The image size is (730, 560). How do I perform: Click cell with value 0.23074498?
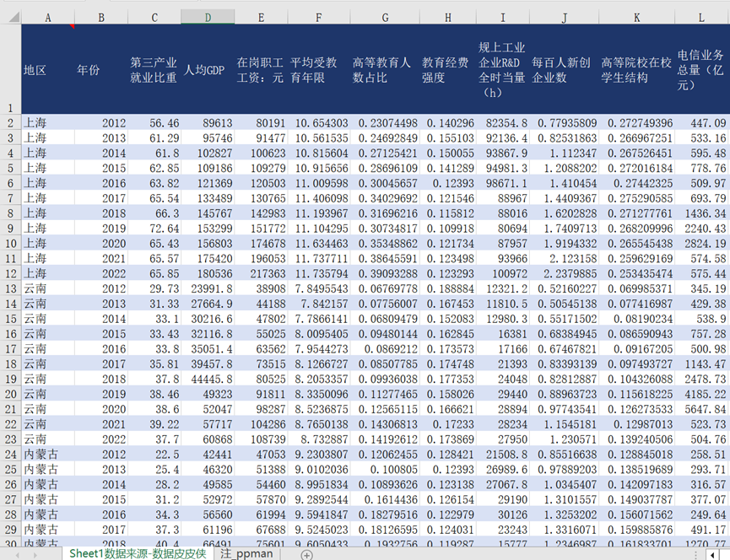click(385, 123)
